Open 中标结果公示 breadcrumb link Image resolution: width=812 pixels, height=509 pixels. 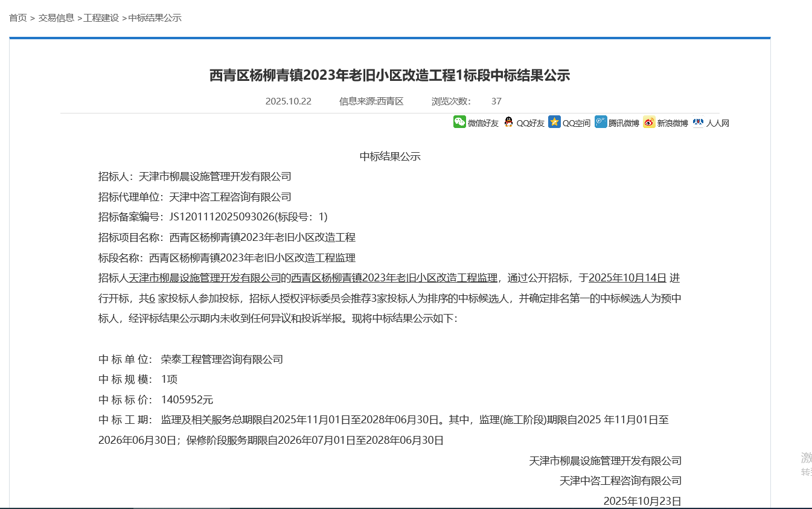155,18
